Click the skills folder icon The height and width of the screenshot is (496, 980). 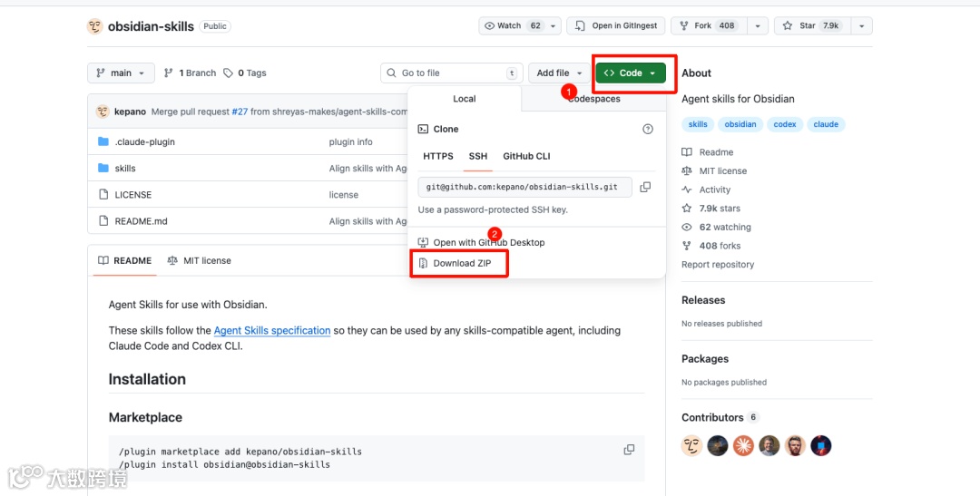tap(103, 168)
